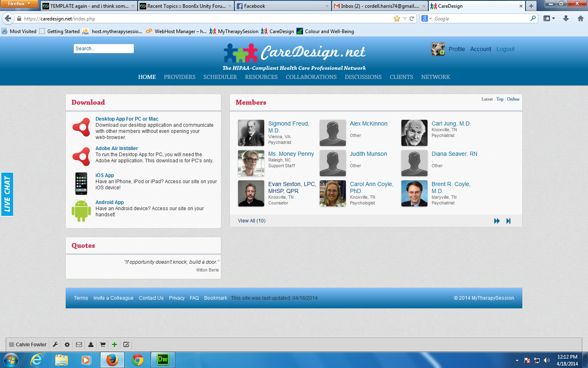588x368 pixels.
Task: Open the MyTherapySession bookmark
Action: pyautogui.click(x=234, y=31)
